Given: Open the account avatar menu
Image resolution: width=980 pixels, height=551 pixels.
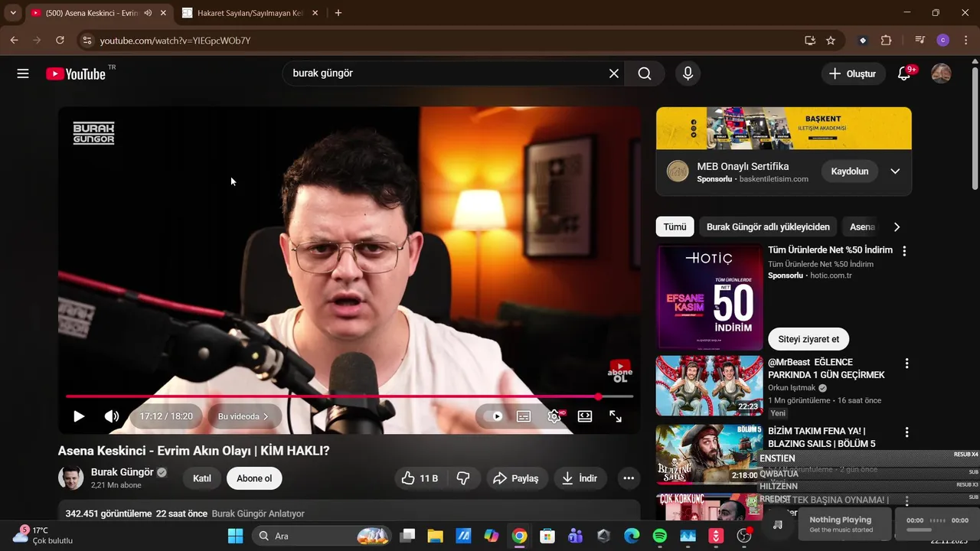Looking at the screenshot, I should [x=941, y=73].
